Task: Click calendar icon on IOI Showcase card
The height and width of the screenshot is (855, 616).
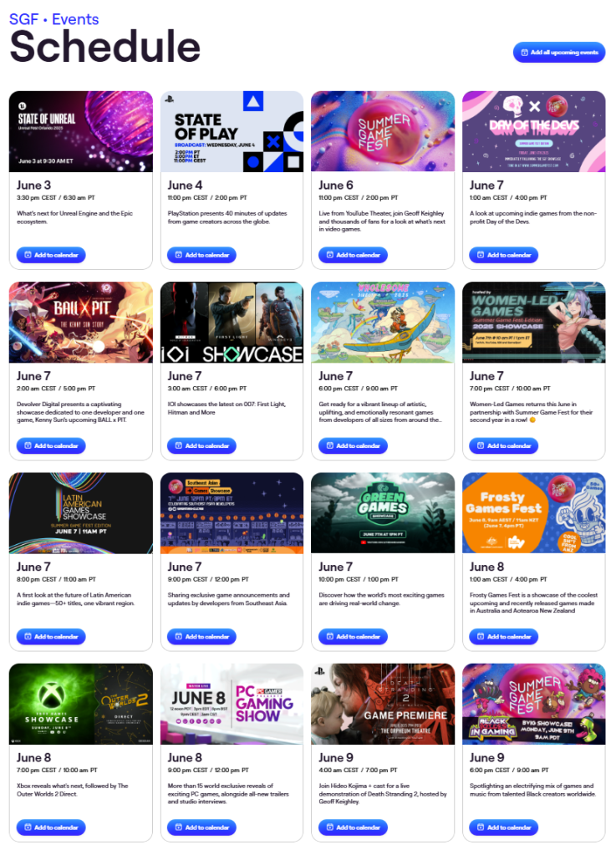Action: pos(179,445)
